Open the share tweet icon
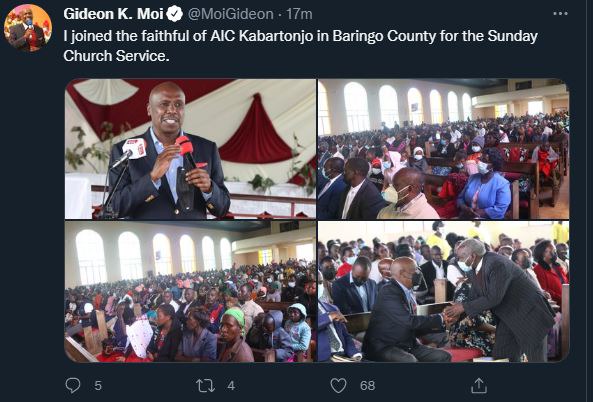This screenshot has width=593, height=402. tap(478, 385)
